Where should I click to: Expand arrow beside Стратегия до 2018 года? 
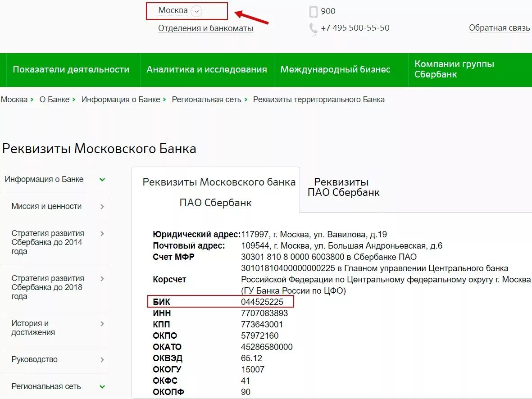coord(102,279)
